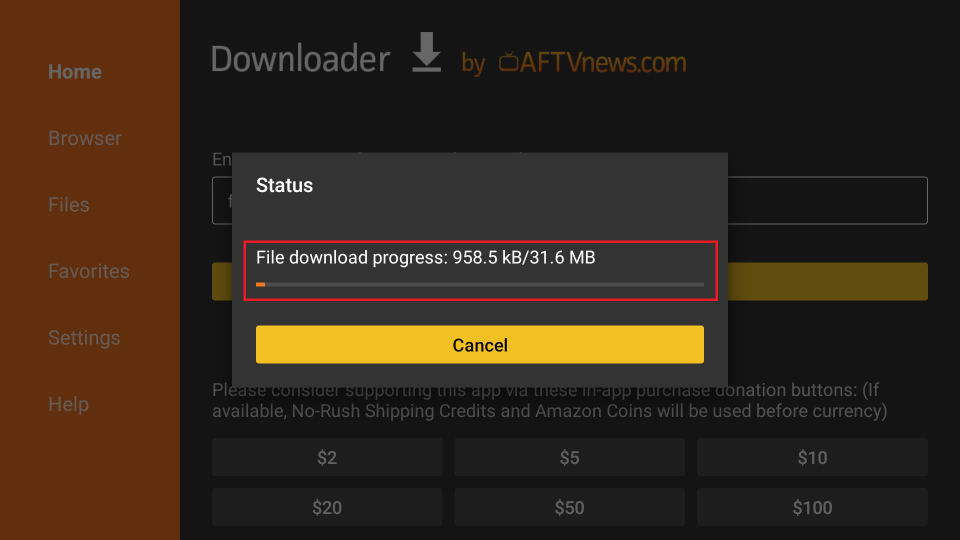Viewport: 960px width, 540px height.
Task: Donate with the $2 button
Action: point(327,457)
